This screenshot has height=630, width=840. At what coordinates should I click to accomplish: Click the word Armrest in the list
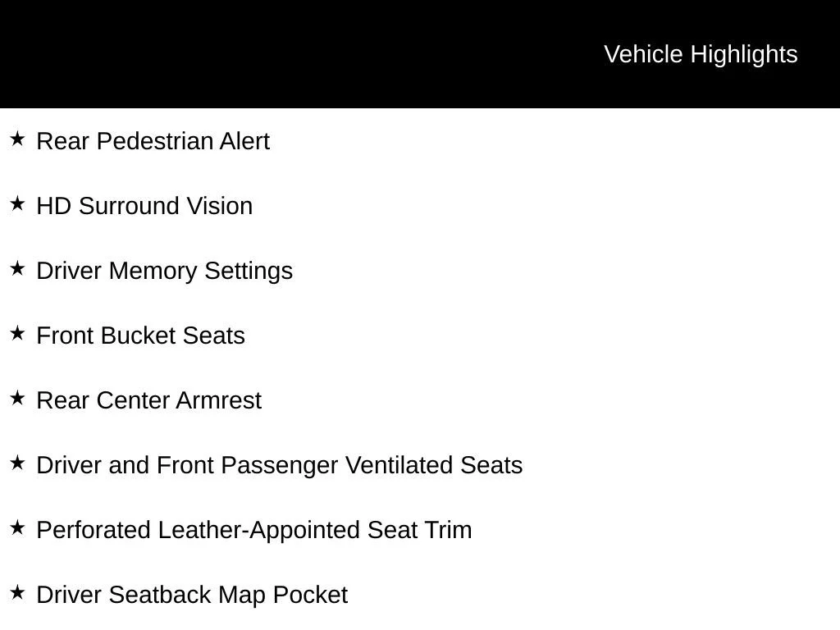pyautogui.click(x=218, y=400)
